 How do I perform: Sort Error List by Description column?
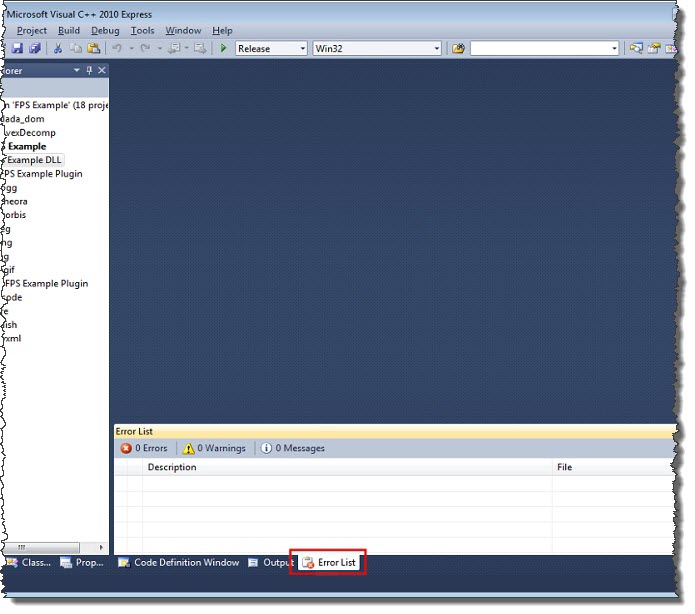click(x=347, y=467)
